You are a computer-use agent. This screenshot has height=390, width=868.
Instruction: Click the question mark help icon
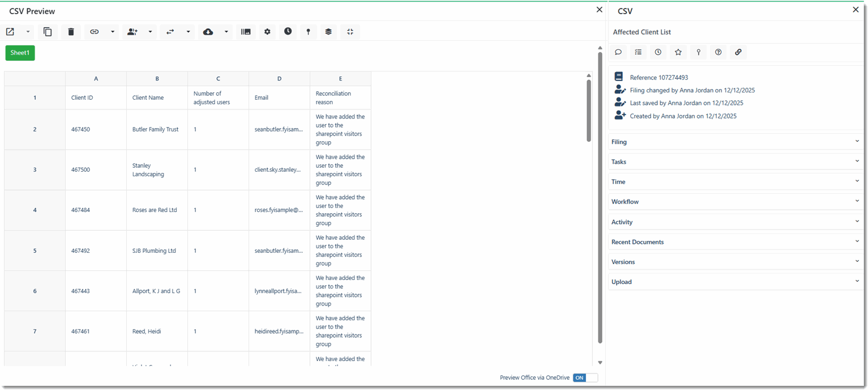(x=719, y=52)
